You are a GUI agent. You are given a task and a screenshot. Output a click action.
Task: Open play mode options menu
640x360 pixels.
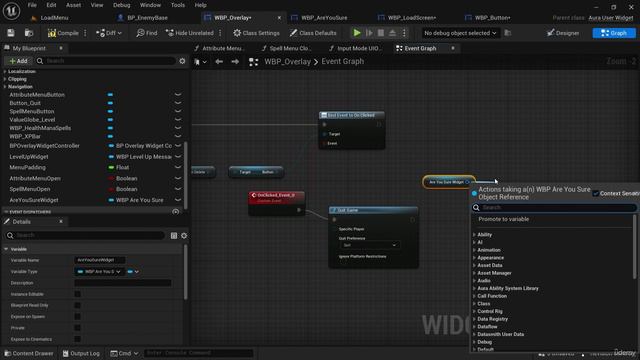pos(404,33)
